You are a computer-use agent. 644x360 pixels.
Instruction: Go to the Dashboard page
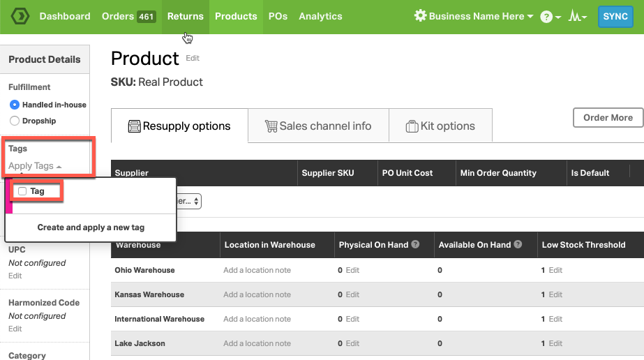point(65,17)
